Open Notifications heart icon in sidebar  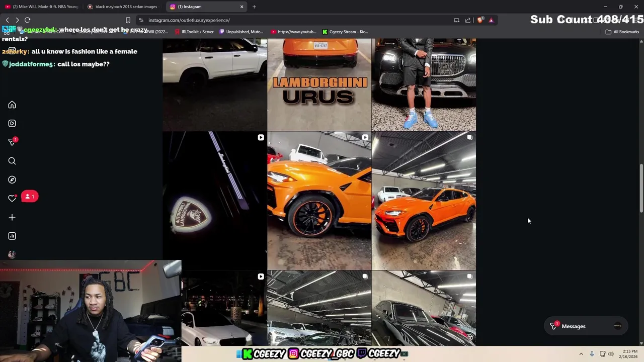(12, 198)
